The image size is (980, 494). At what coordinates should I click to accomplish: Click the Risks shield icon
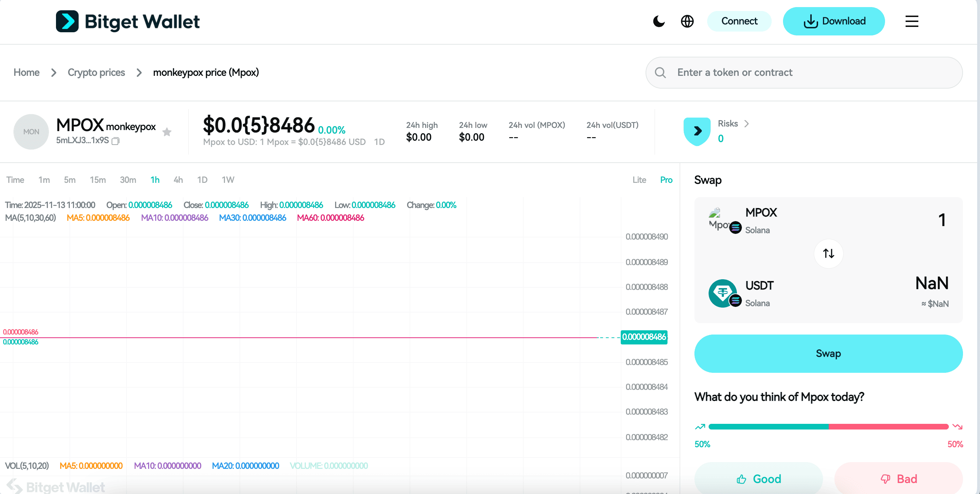click(697, 131)
